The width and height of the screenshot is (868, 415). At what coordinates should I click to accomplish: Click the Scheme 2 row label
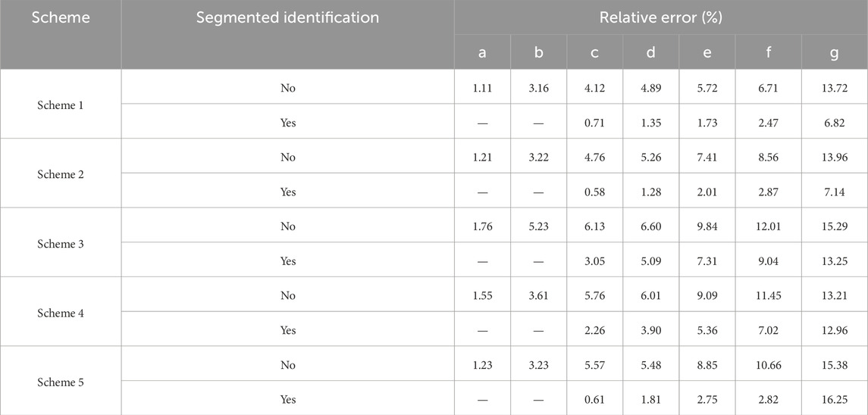point(61,174)
